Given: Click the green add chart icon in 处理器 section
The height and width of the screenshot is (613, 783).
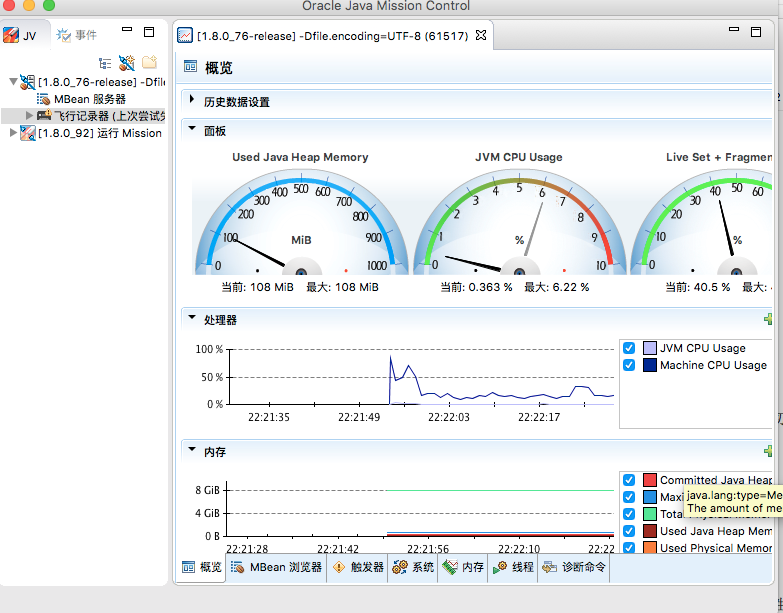Looking at the screenshot, I should (x=768, y=319).
